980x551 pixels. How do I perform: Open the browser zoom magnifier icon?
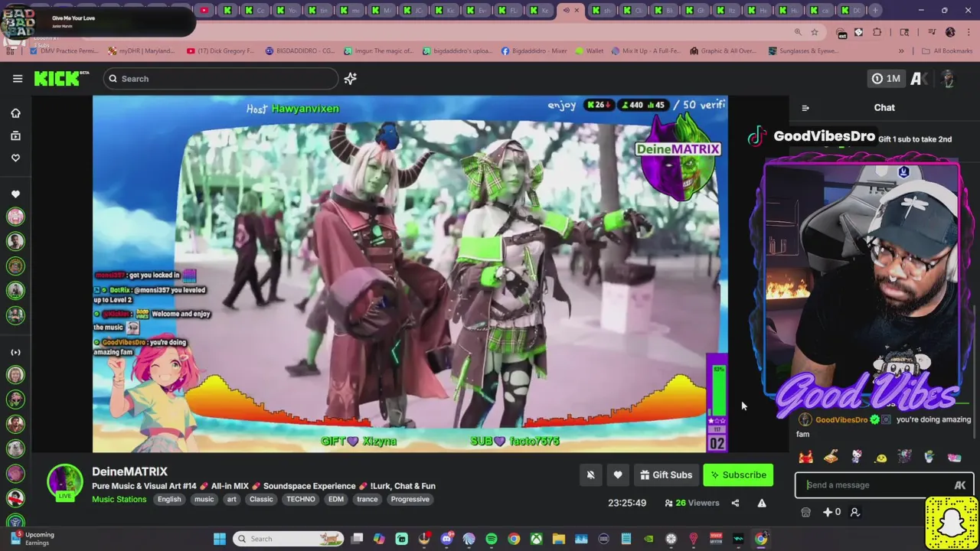click(798, 32)
